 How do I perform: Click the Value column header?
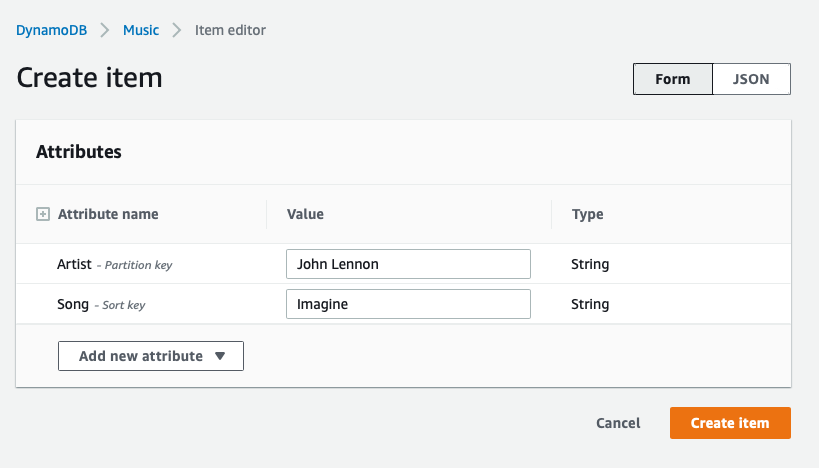coord(305,214)
